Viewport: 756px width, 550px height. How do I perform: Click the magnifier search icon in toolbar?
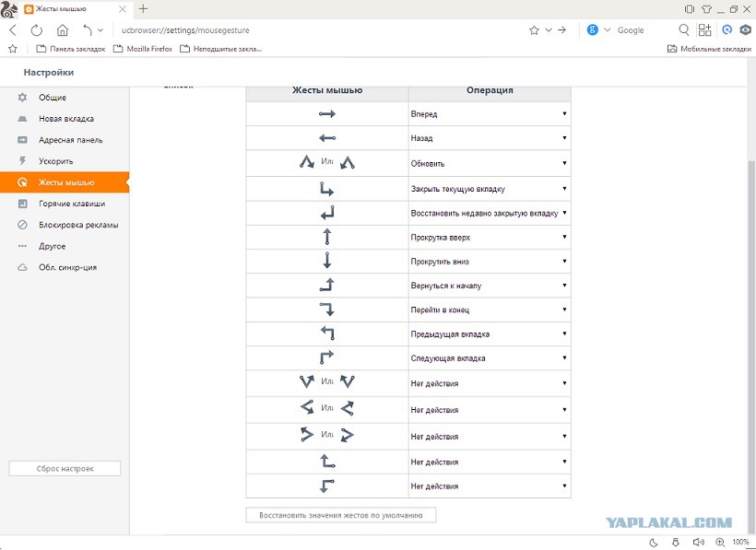pyautogui.click(x=684, y=30)
